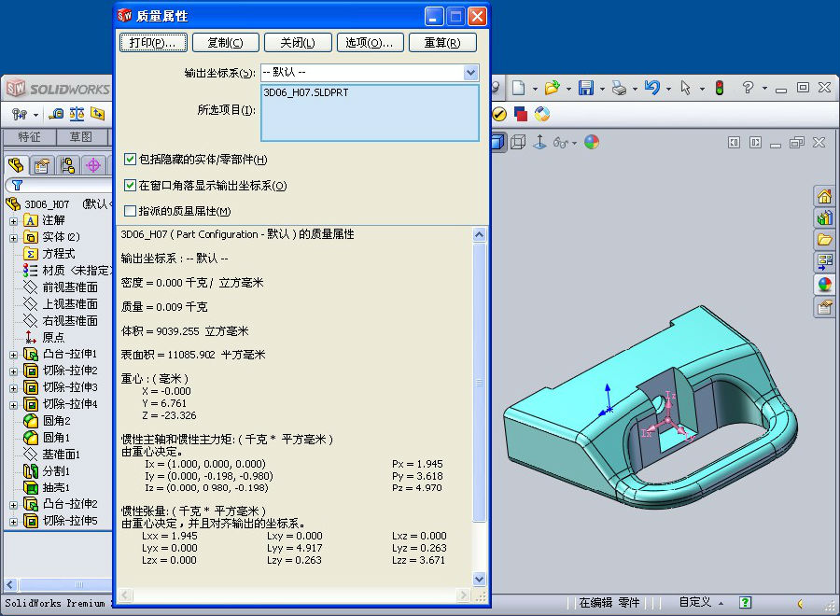
Task: Toggle show output coordinate system in corner
Action: [x=131, y=186]
